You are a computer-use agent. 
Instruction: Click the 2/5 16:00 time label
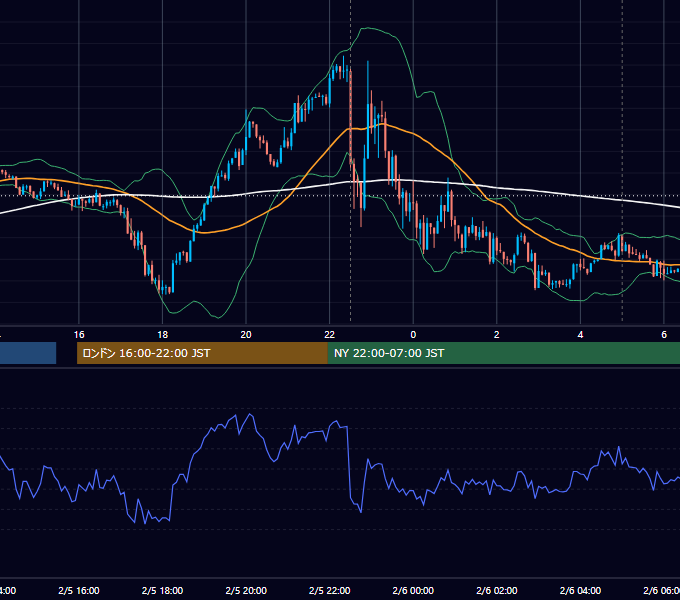tap(79, 590)
